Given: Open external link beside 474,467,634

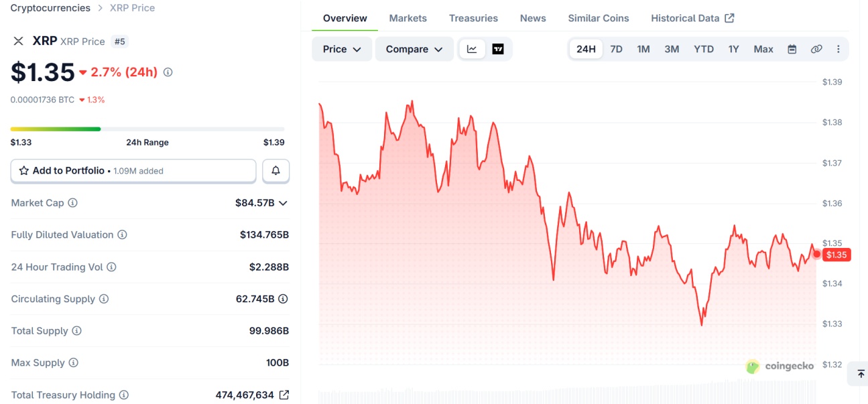Looking at the screenshot, I should tap(284, 395).
